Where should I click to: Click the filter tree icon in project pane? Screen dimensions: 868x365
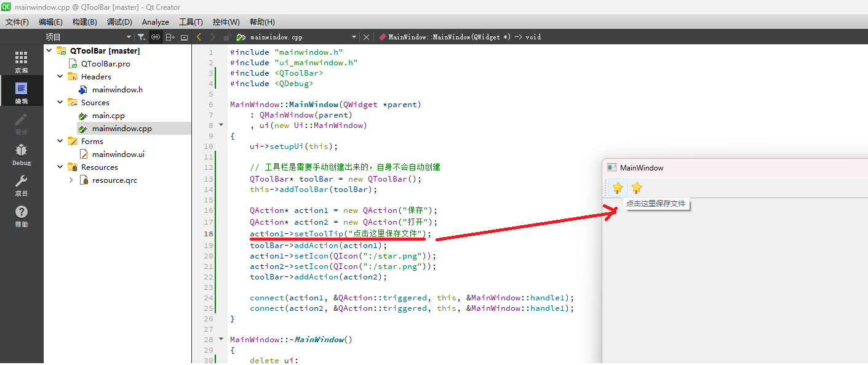tap(141, 37)
